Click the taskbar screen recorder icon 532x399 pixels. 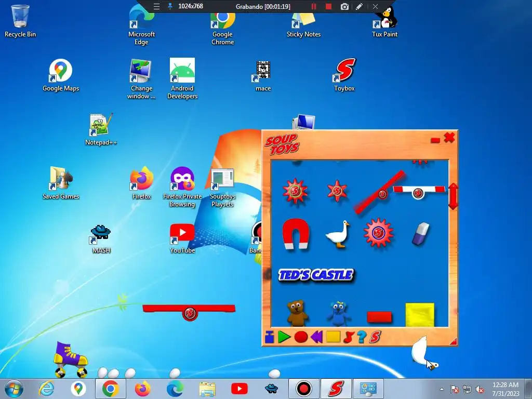[303, 389]
